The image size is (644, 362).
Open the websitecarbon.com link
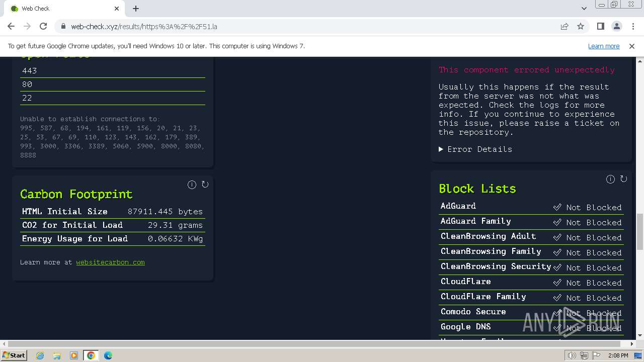[110, 262]
